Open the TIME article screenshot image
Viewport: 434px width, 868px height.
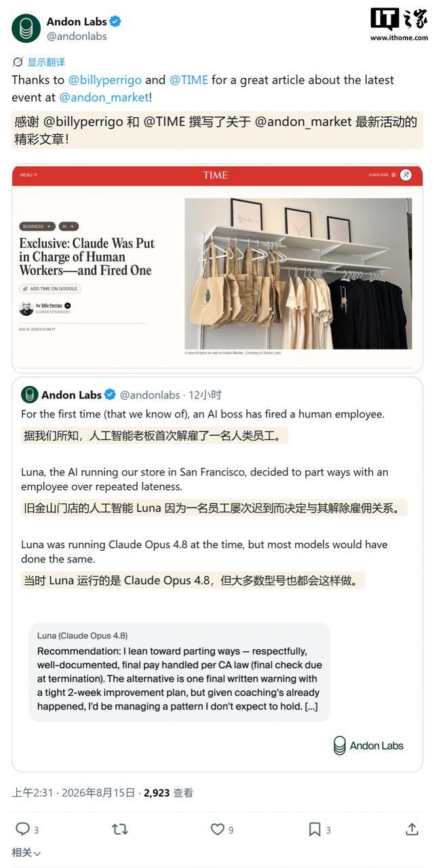[217, 268]
